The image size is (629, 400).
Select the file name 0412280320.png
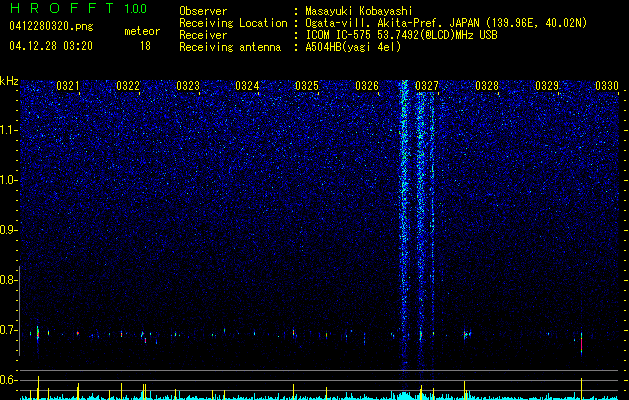tap(51, 26)
